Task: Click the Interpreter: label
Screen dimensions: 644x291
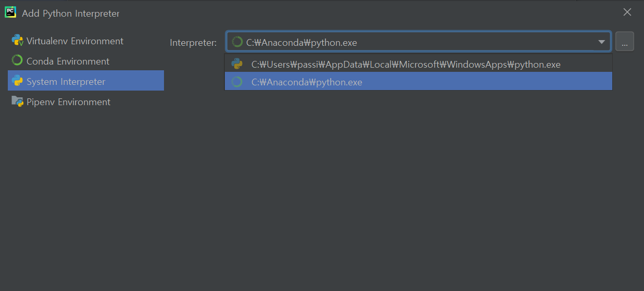Action: click(x=193, y=43)
